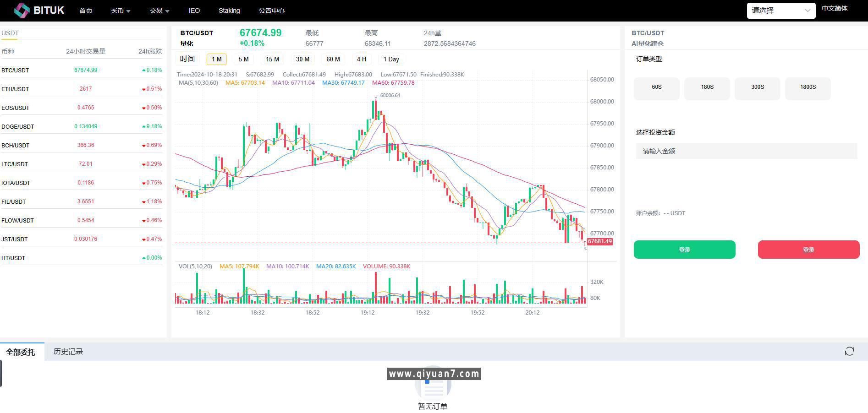The image size is (868, 413).
Task: Click the empty orders document icon
Action: coord(433,387)
